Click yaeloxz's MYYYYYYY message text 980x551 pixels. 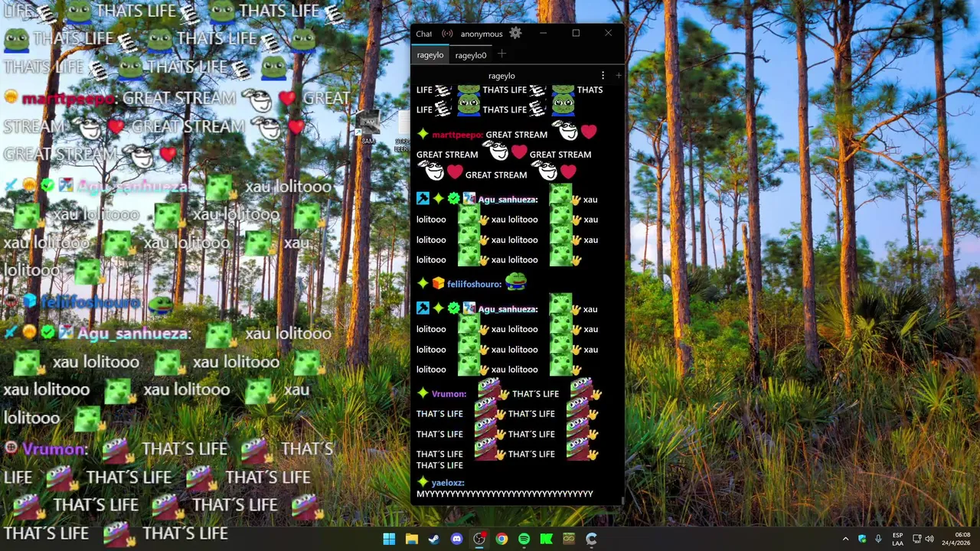point(505,494)
